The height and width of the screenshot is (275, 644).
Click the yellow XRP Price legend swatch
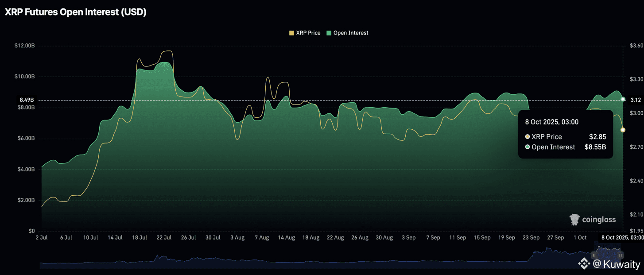[291, 33]
